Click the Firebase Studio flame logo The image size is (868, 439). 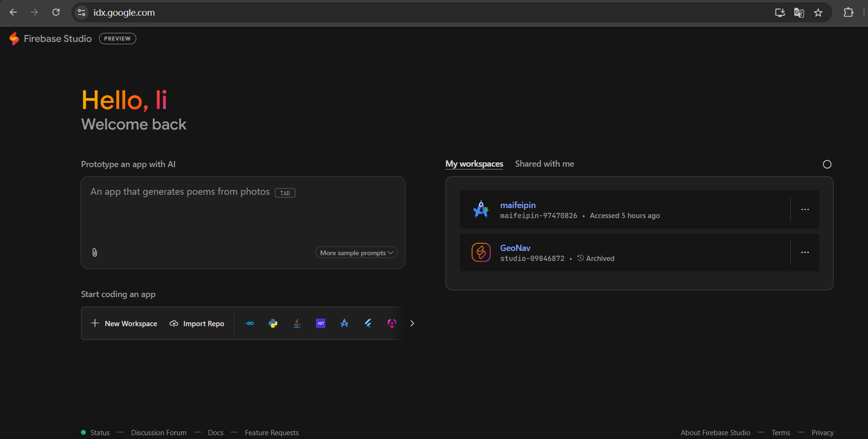[14, 39]
